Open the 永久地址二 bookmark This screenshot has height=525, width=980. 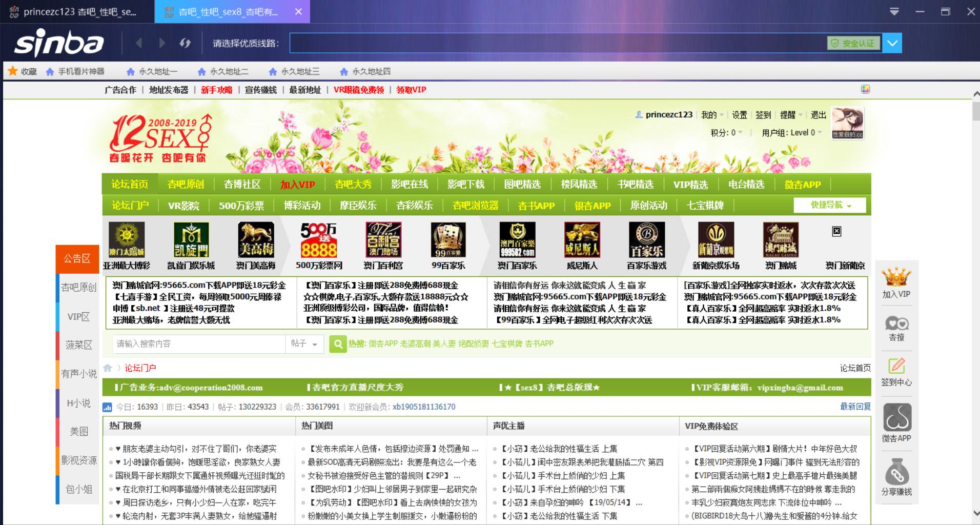point(223,71)
